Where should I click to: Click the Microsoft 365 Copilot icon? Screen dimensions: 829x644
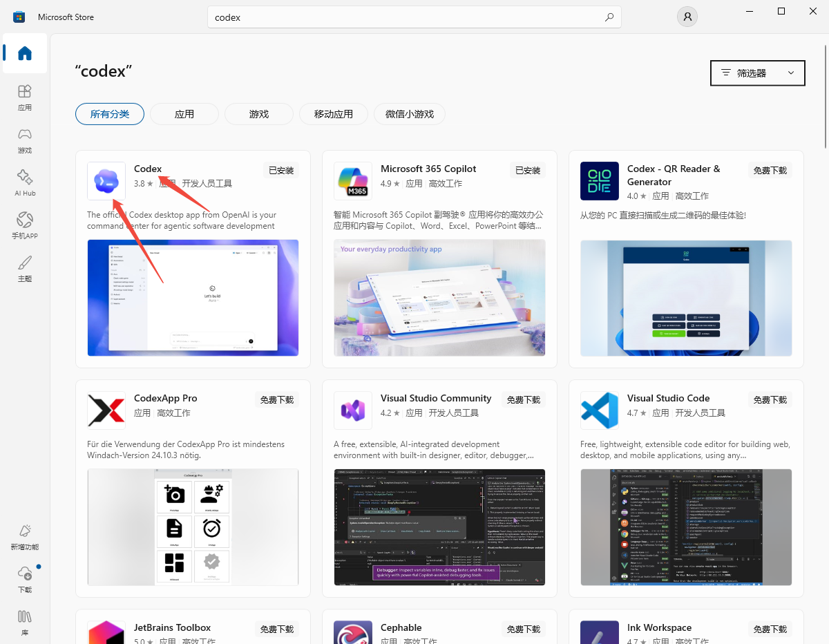[x=353, y=181]
